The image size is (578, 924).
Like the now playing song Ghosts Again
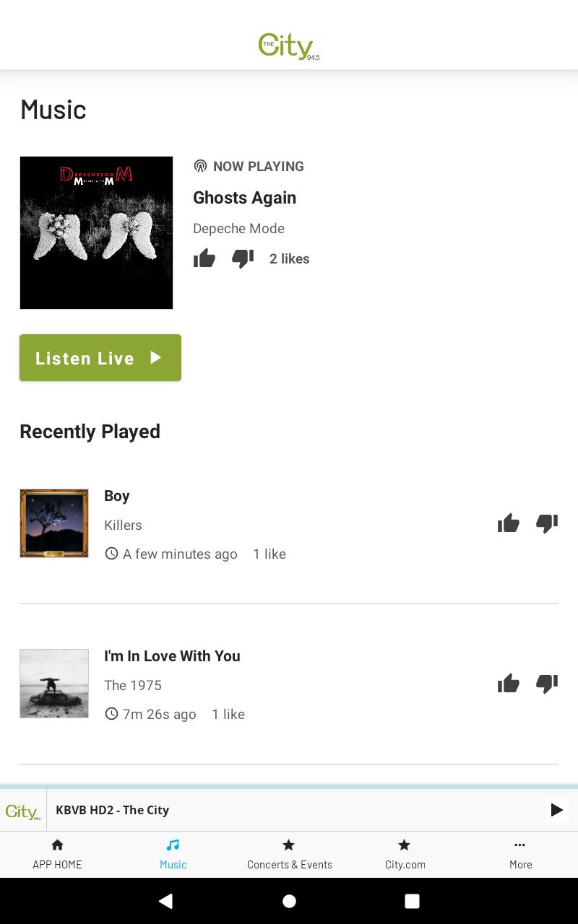(204, 258)
